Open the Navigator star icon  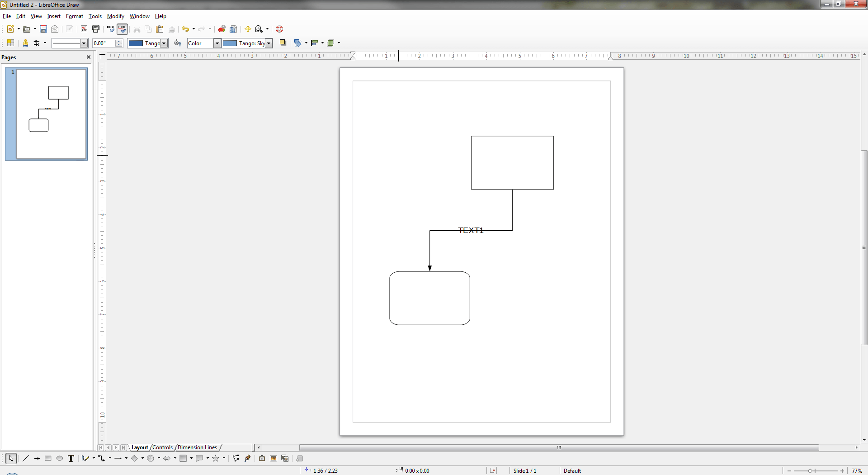click(x=248, y=29)
